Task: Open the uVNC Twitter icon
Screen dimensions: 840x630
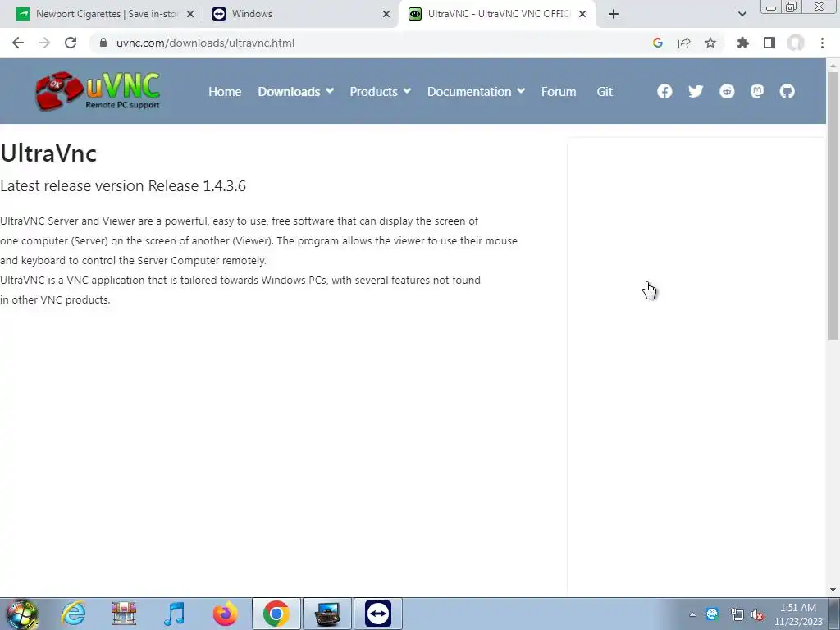Action: tap(696, 92)
